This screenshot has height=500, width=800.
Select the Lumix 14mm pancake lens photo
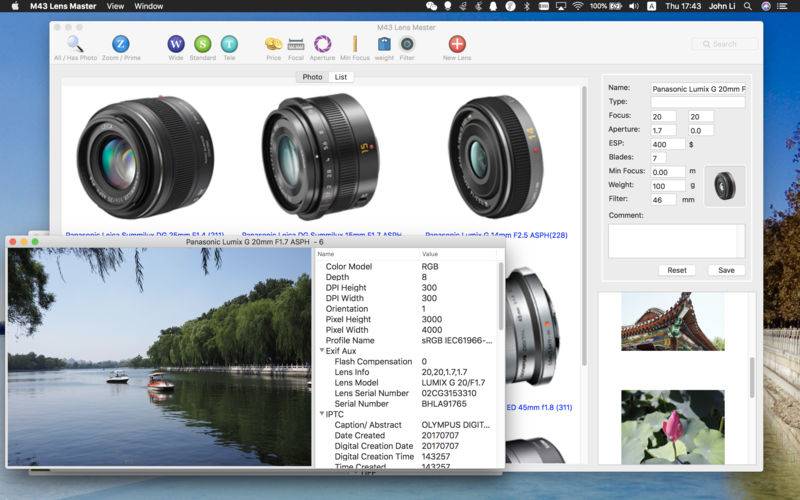coord(496,156)
